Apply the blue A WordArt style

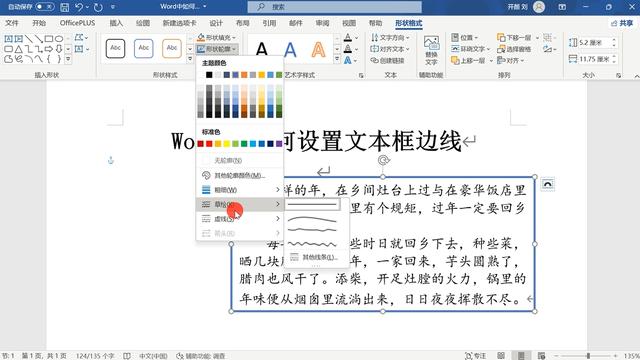[x=290, y=49]
